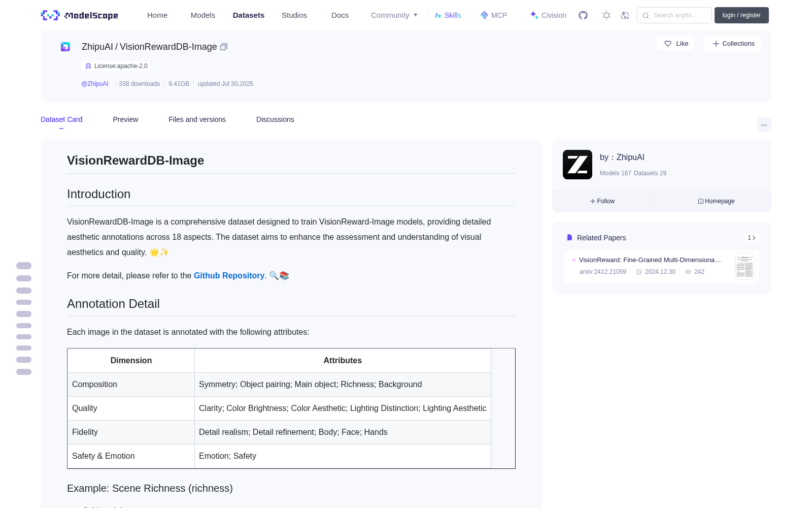
Task: Click the "Datasets 29" count
Action: pos(650,173)
